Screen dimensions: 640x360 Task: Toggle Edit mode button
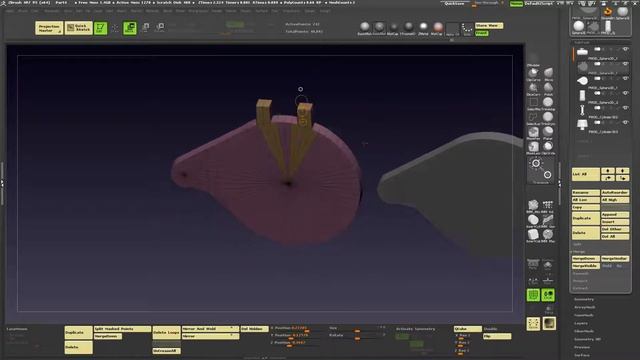[x=100, y=28]
